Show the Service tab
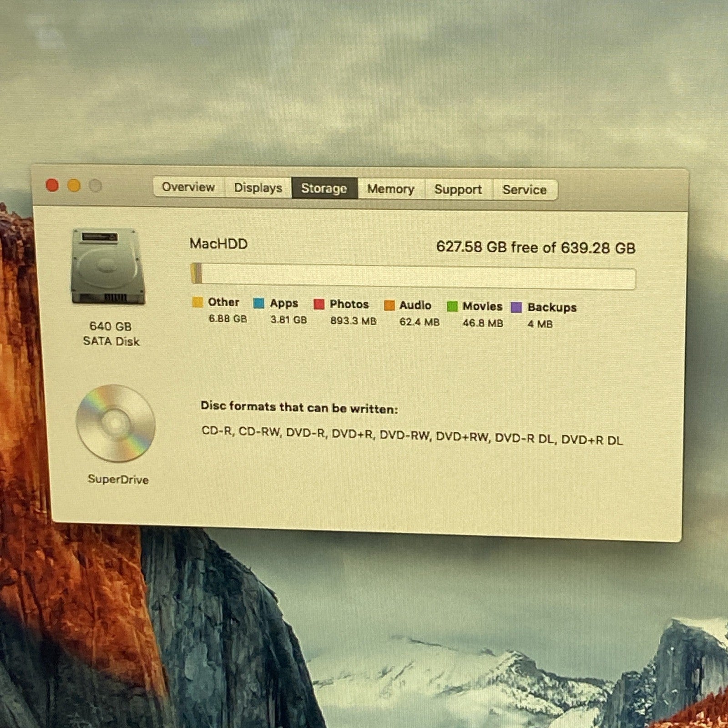The image size is (728, 728). [524, 190]
